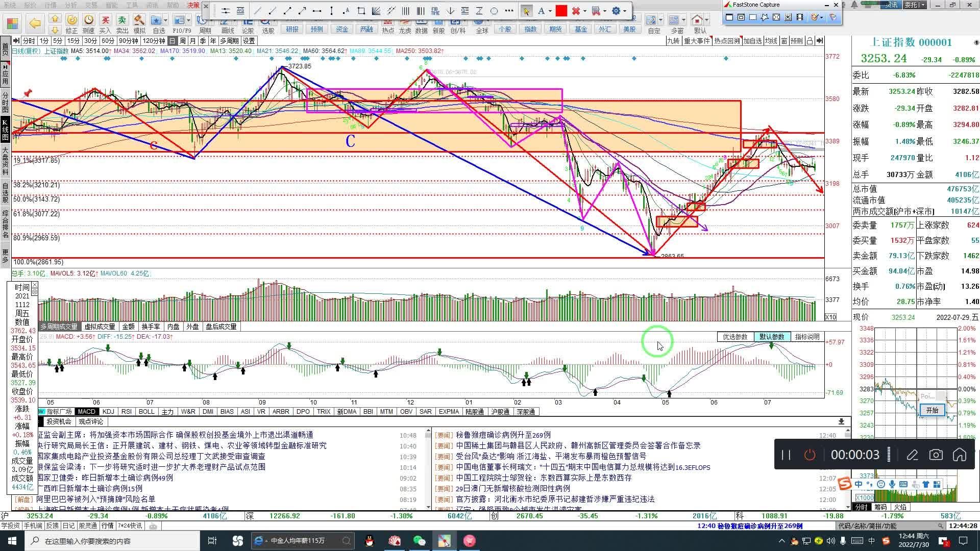
Task: Click the 研报 research report button
Action: pyautogui.click(x=292, y=30)
